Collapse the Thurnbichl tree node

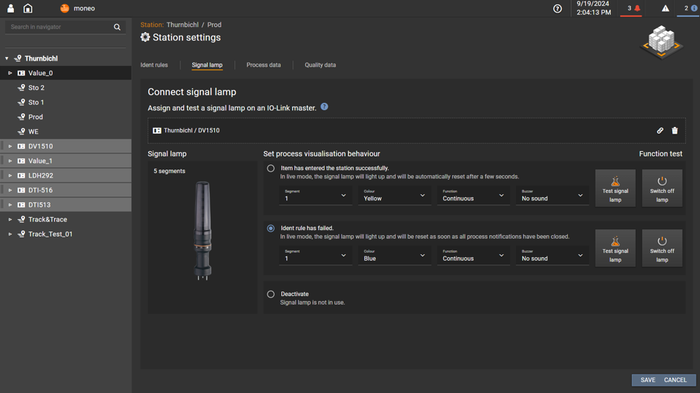7,59
